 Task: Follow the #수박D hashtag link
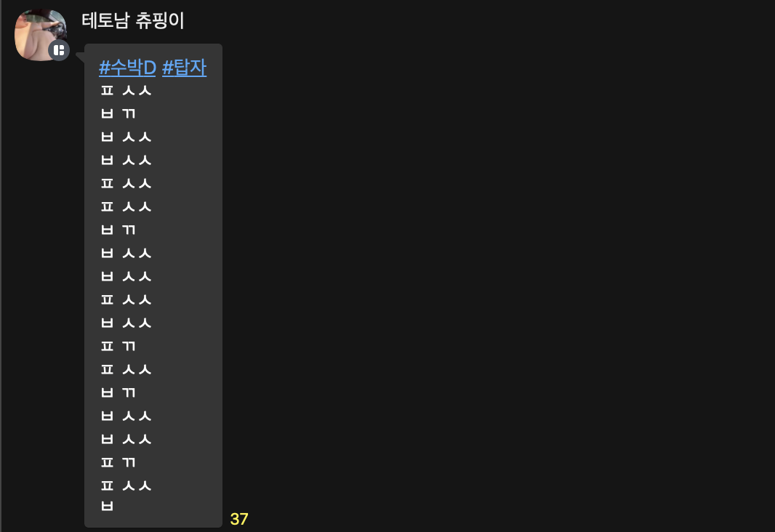tap(127, 68)
